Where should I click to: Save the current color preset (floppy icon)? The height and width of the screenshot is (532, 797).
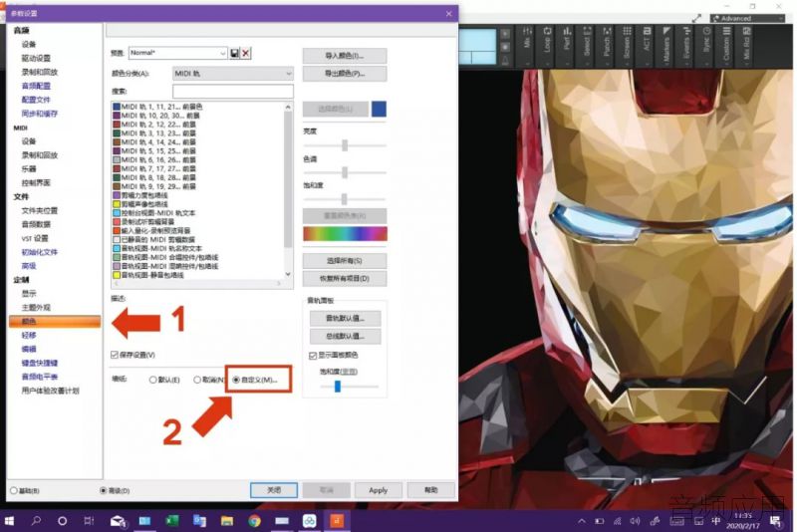click(x=234, y=53)
